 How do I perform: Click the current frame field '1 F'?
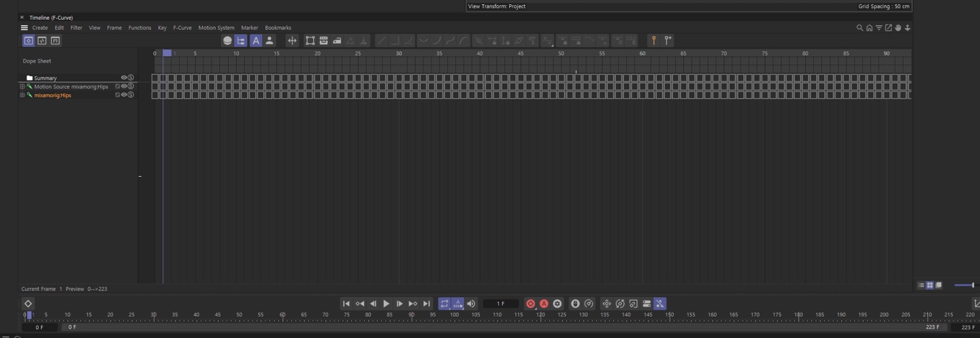click(x=501, y=304)
